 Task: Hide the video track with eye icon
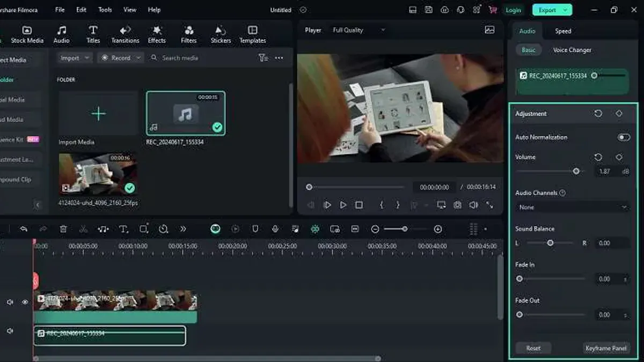[25, 302]
